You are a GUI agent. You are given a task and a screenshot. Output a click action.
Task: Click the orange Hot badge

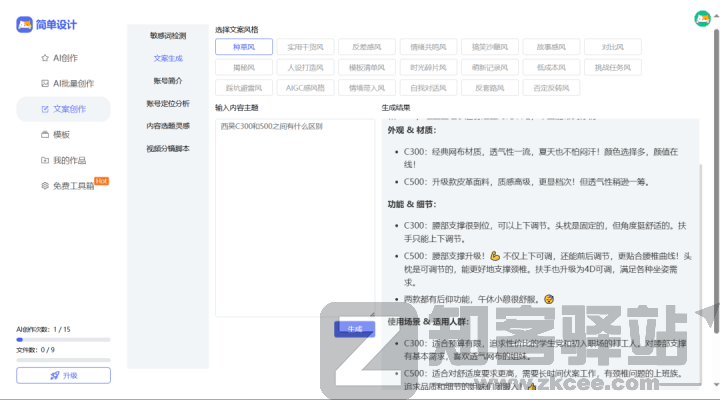(x=101, y=181)
